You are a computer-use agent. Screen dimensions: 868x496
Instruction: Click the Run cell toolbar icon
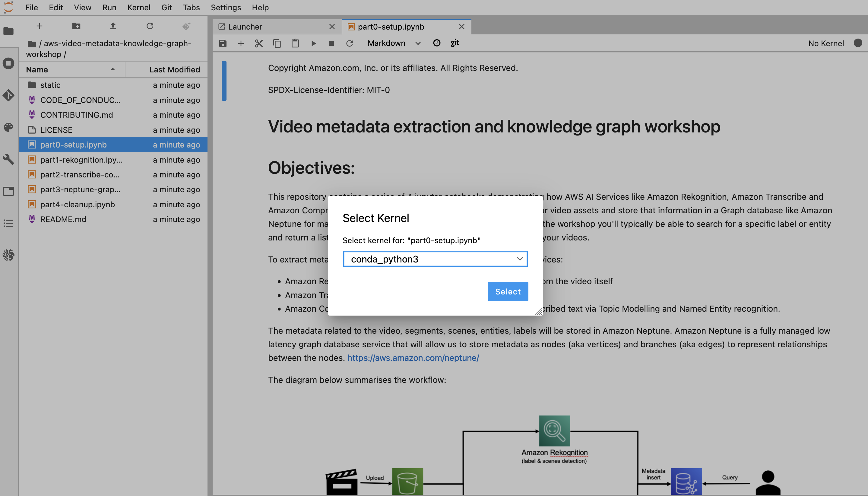pos(314,43)
